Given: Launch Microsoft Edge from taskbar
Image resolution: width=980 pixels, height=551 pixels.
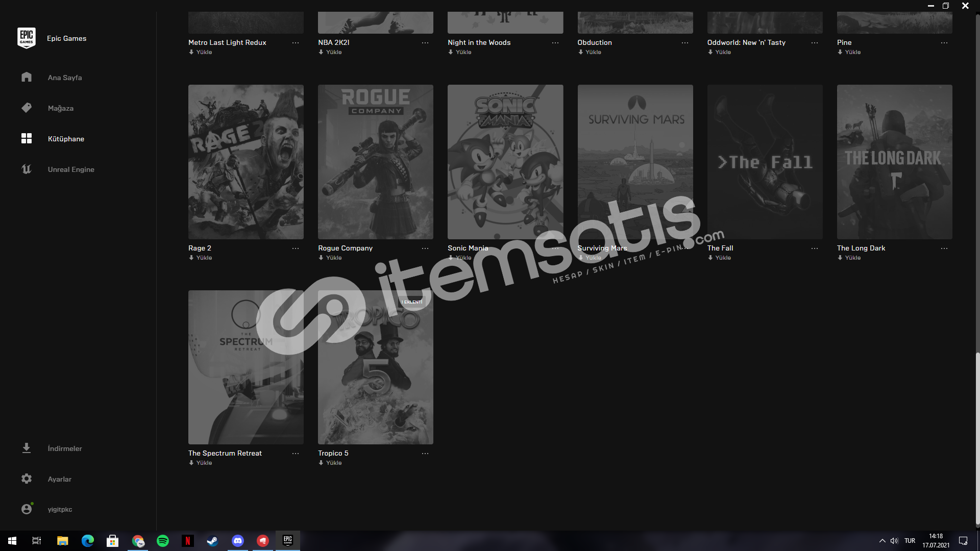Looking at the screenshot, I should click(x=87, y=541).
